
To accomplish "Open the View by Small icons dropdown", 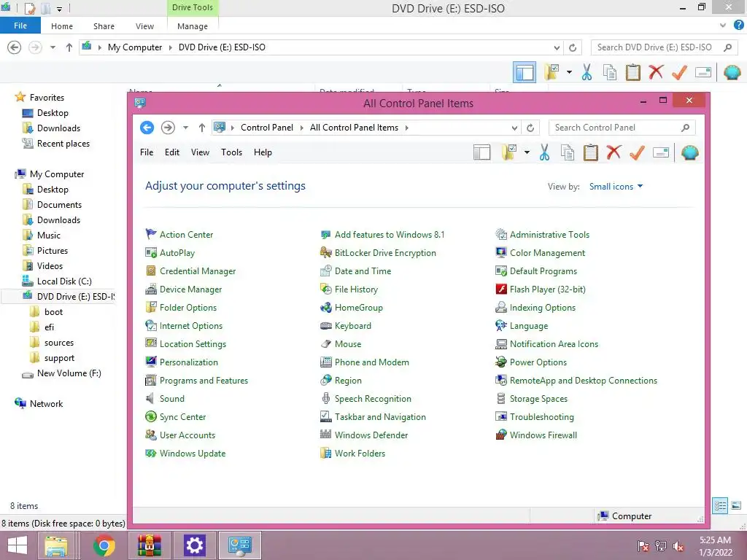I will (x=616, y=187).
